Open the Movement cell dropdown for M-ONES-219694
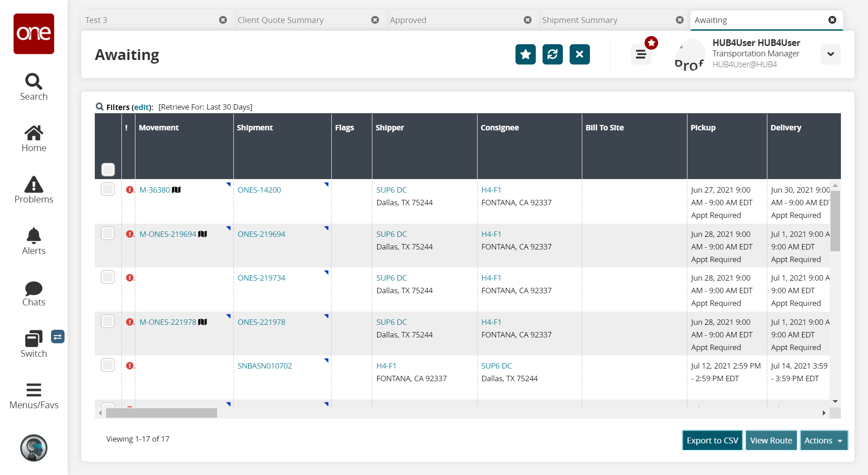Viewport: 868px width, 475px height. 228,228
